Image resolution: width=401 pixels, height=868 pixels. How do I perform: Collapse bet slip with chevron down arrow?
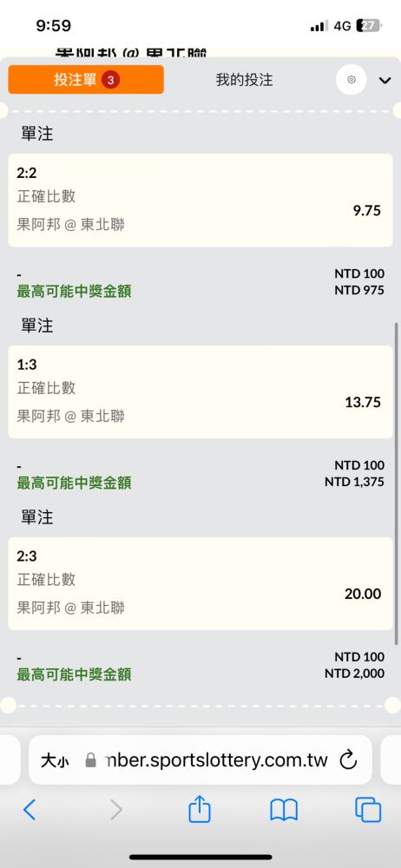385,80
